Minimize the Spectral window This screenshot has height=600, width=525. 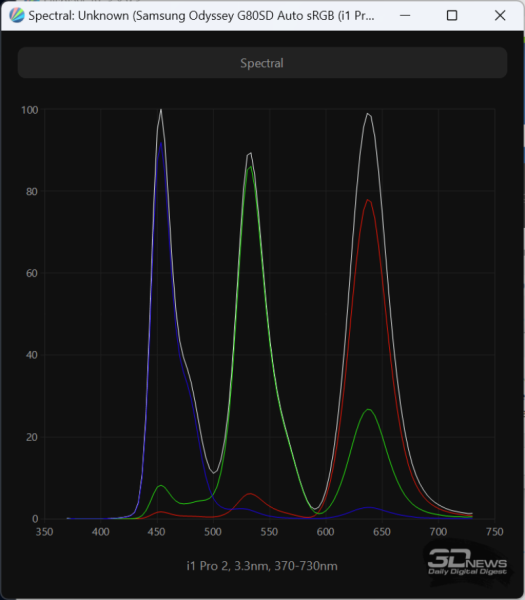click(x=405, y=16)
